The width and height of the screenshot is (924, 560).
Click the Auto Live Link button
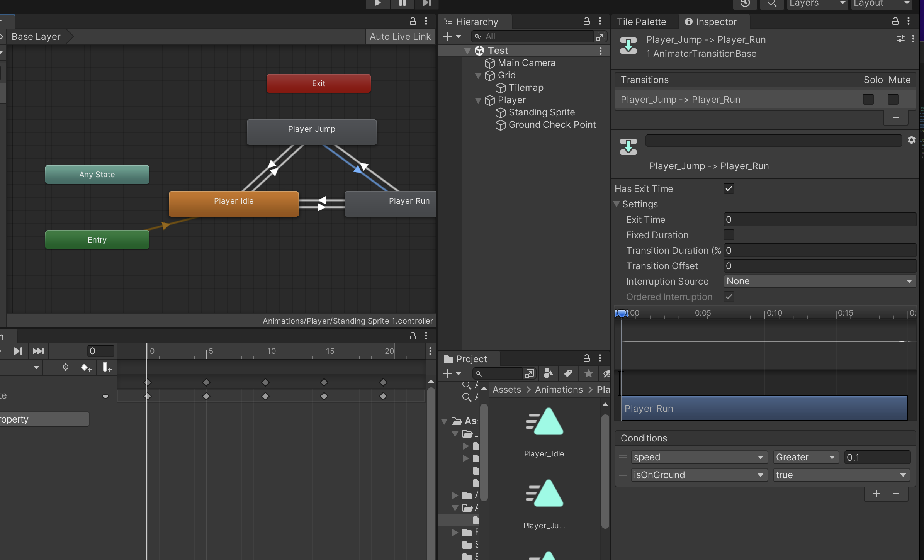400,37
